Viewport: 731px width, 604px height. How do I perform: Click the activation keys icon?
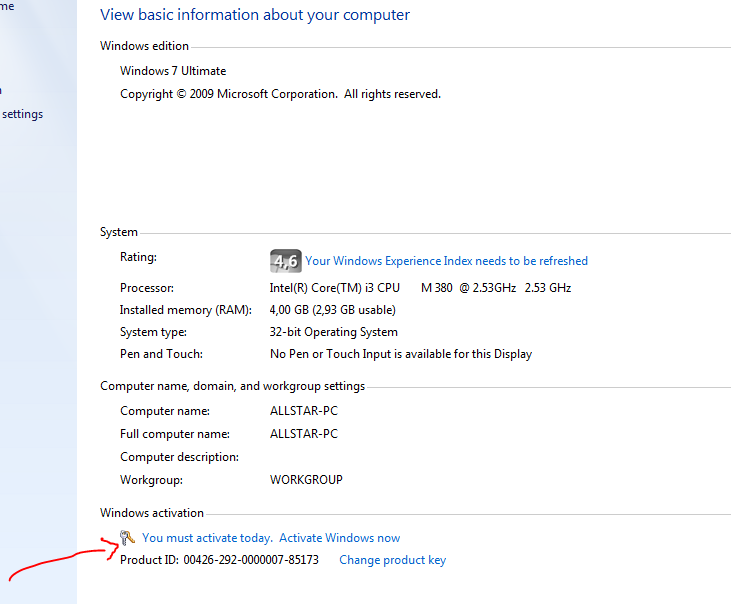tap(127, 538)
